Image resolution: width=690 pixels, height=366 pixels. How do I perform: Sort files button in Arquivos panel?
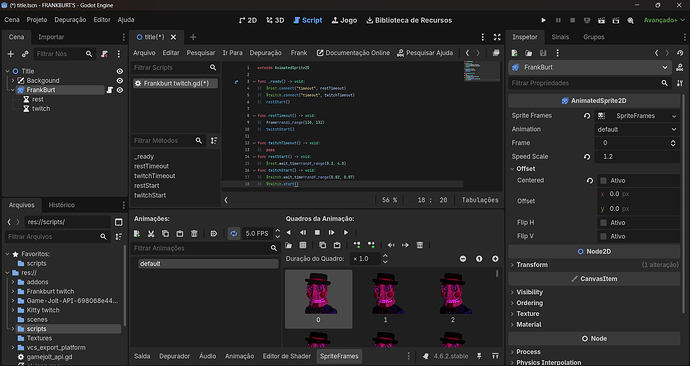pyautogui.click(x=119, y=237)
